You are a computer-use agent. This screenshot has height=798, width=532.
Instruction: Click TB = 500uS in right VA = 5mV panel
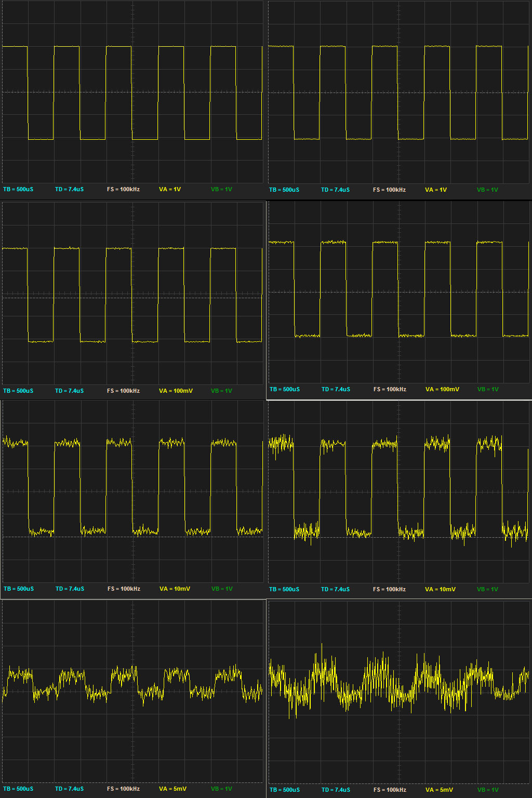[x=285, y=790]
